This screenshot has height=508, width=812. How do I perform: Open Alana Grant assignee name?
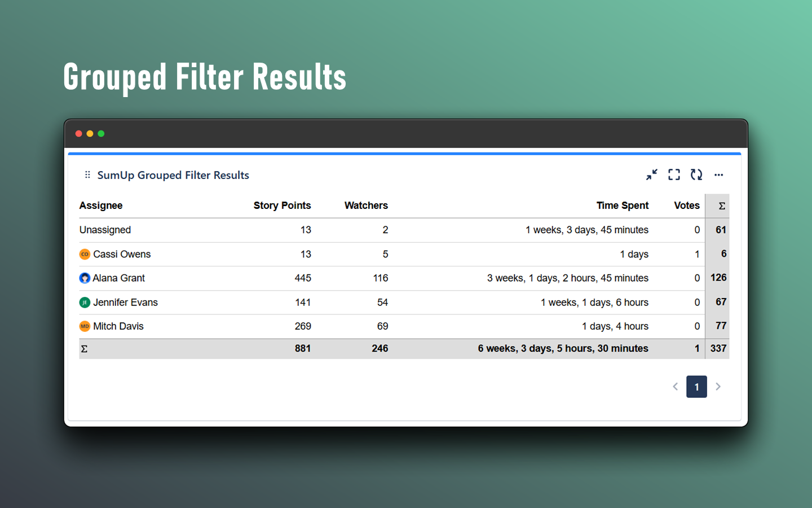click(x=118, y=278)
